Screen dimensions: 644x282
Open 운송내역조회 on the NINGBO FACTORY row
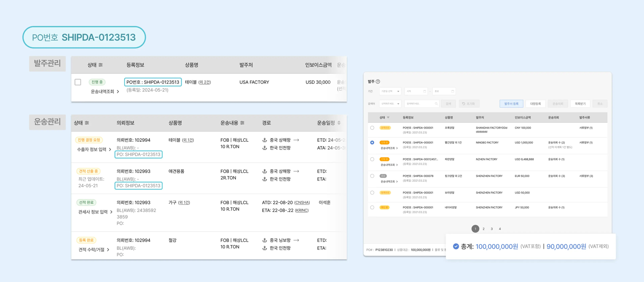click(389, 148)
